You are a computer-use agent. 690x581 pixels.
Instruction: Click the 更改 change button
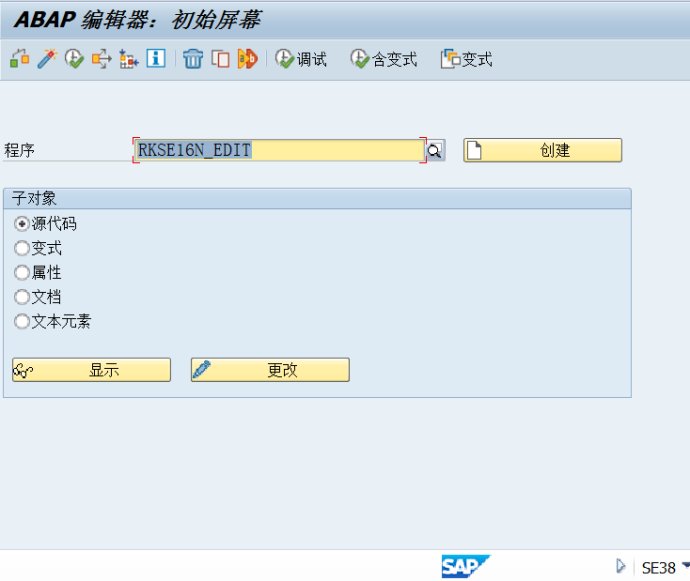click(270, 370)
